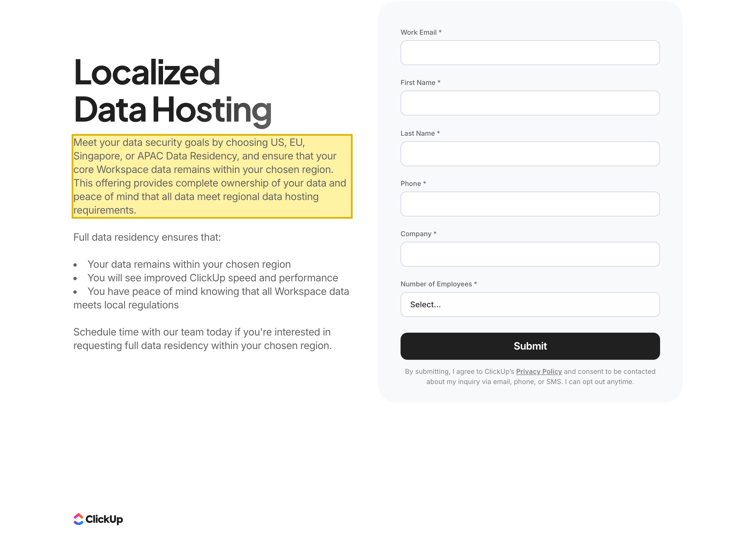Click the "Phone *" label

coord(413,184)
